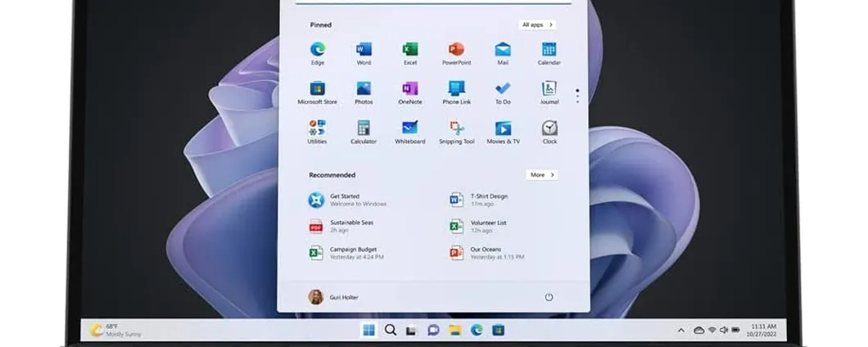The width and height of the screenshot is (868, 347).
Task: Open the Calendar app
Action: (549, 54)
